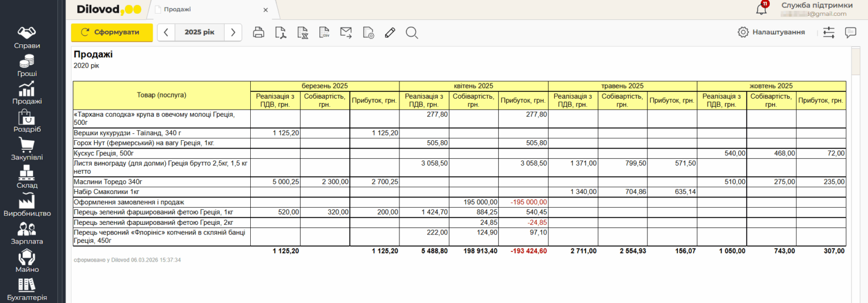Click the print report icon

click(259, 32)
